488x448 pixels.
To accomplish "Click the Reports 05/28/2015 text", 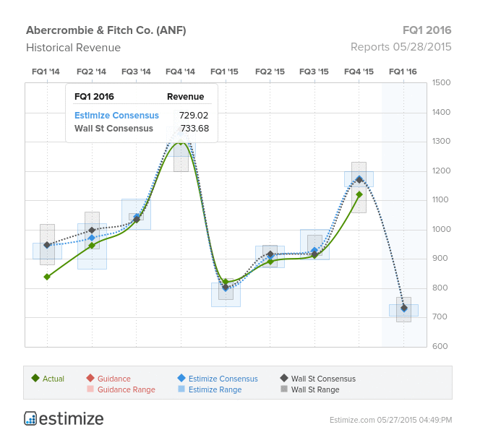I will coord(401,47).
